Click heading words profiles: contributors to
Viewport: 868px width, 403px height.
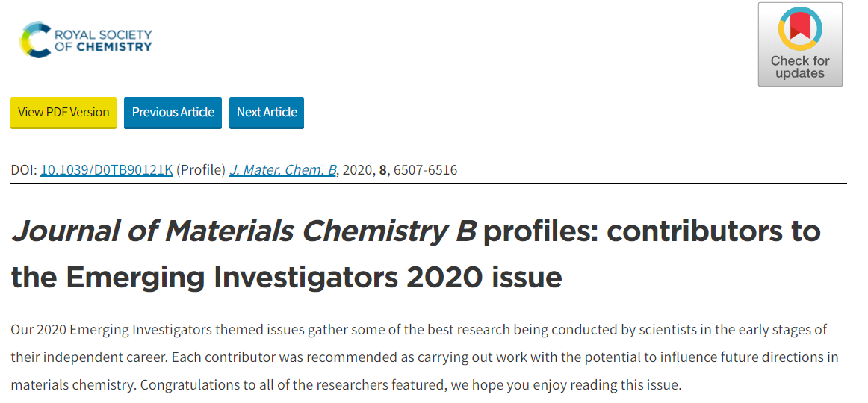coord(651,231)
